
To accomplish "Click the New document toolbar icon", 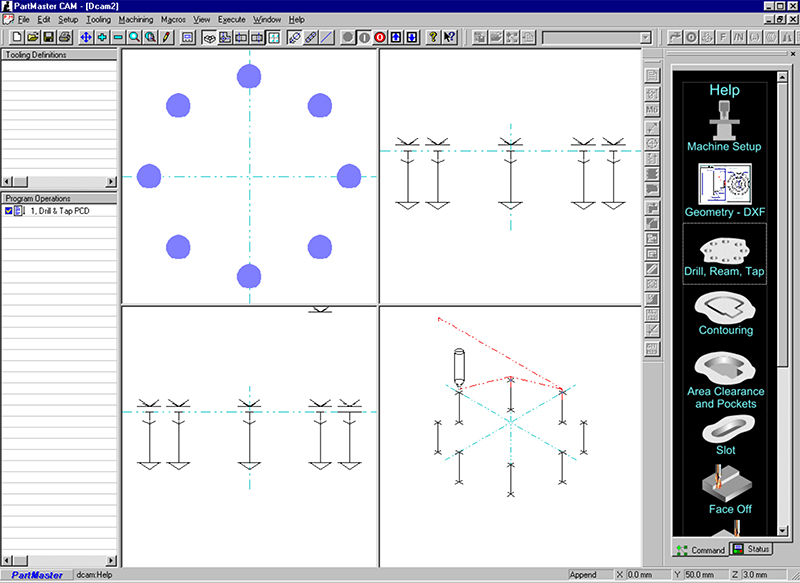I will 17,38.
